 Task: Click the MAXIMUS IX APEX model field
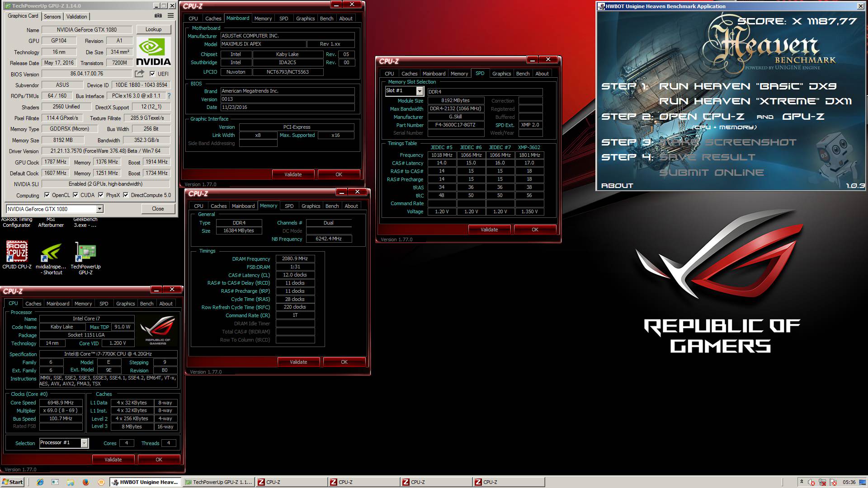[x=263, y=44]
